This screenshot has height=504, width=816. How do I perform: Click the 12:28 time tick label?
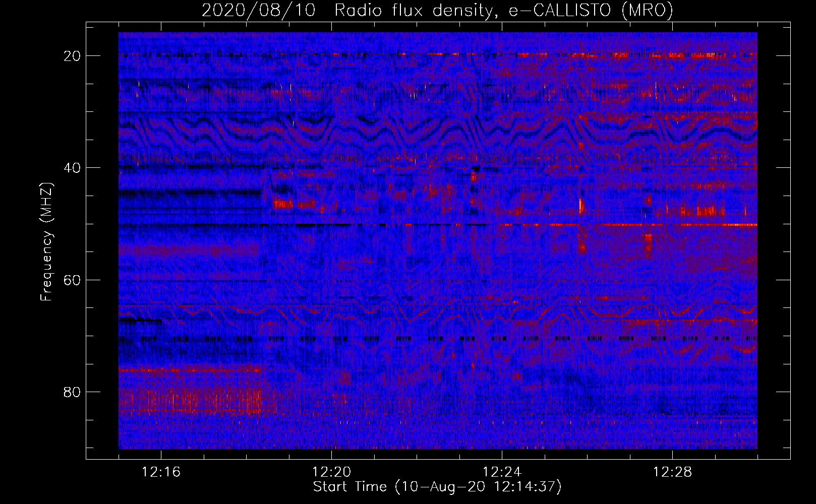coord(672,472)
